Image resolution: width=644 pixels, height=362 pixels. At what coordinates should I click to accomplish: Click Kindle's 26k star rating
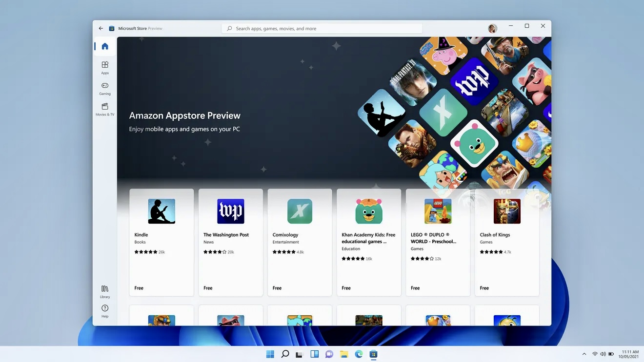click(150, 252)
